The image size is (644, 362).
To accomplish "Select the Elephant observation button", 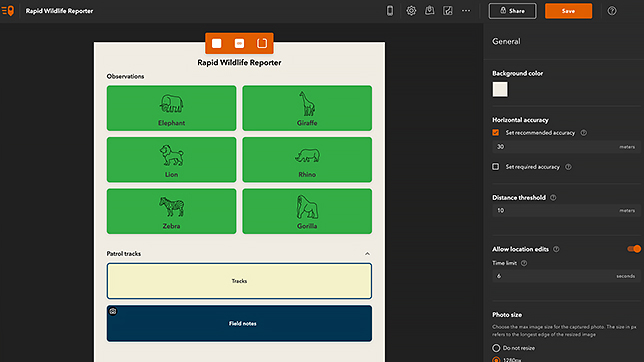I will coord(171,108).
